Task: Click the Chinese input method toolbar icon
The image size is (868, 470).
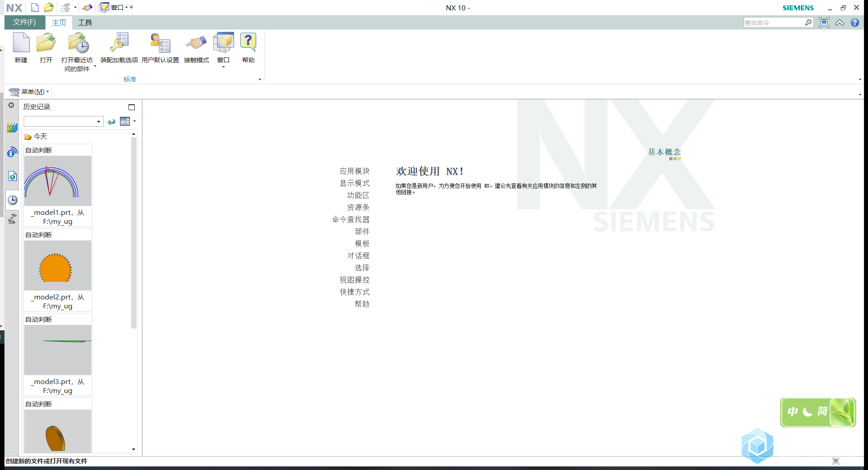Action: 818,412
